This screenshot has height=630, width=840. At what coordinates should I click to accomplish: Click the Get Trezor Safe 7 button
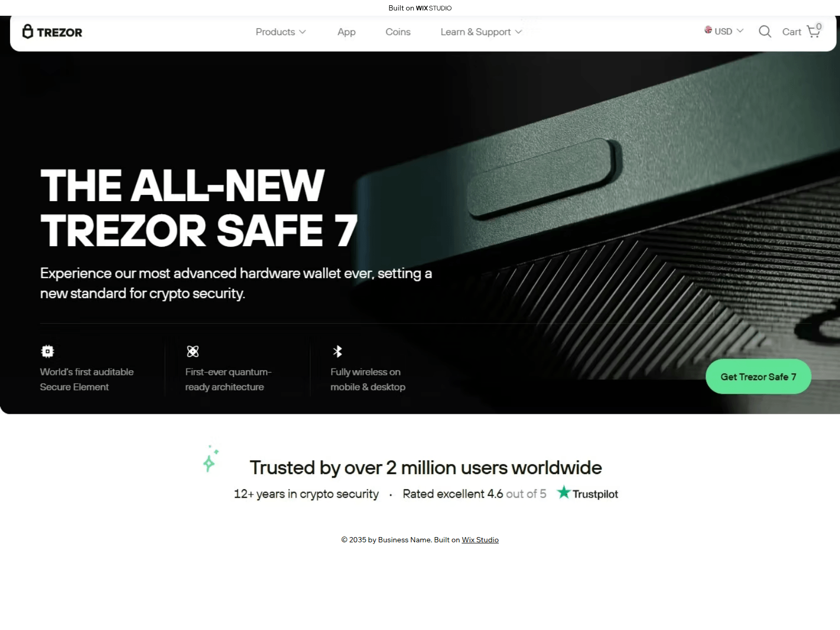click(758, 376)
